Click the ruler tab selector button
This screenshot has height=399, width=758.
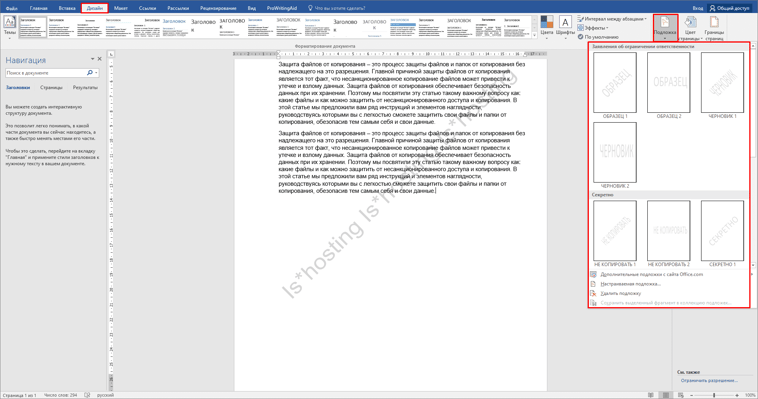(111, 54)
